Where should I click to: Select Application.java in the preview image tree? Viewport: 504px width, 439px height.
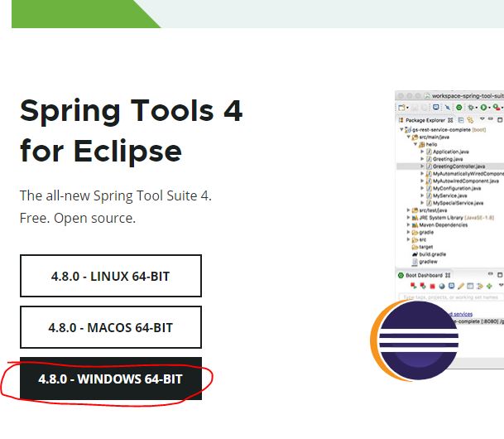pos(451,152)
